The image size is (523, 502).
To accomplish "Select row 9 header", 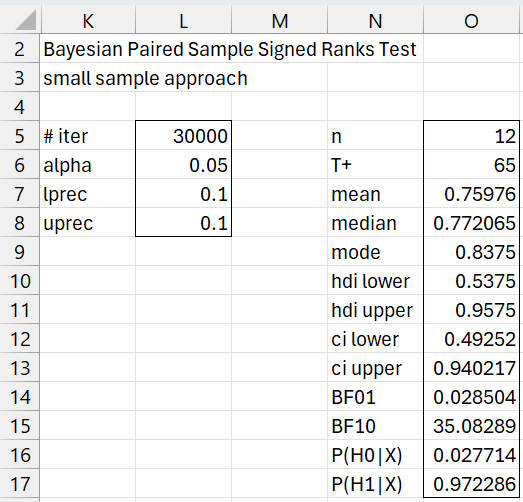I will pyautogui.click(x=19, y=252).
